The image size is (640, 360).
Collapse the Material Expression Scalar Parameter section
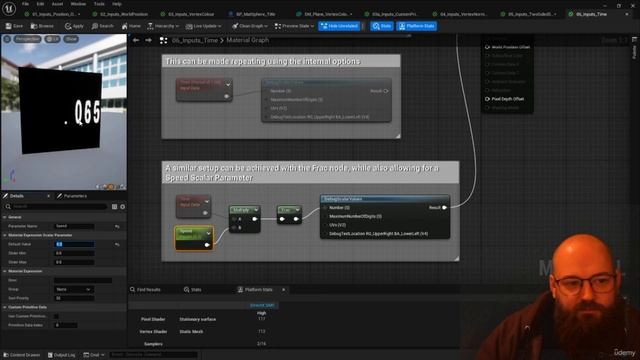(5, 235)
